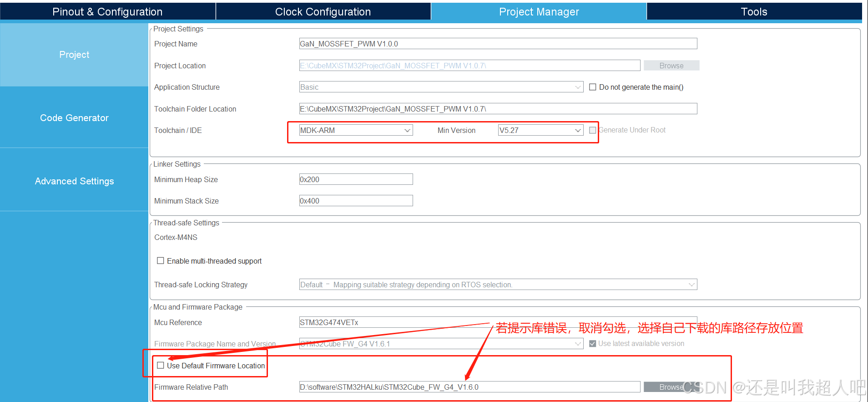Click the Mcu Reference field
This screenshot has width=868, height=402.
pyautogui.click(x=498, y=322)
